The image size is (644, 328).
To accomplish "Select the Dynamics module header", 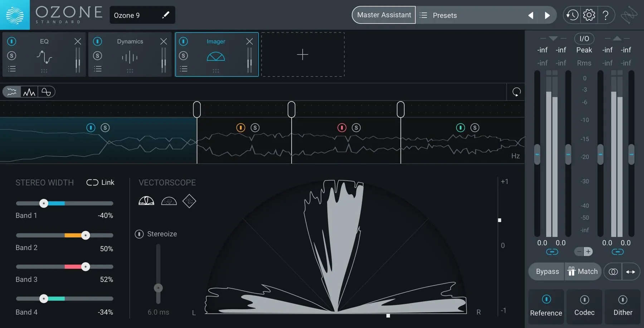I will coord(130,41).
